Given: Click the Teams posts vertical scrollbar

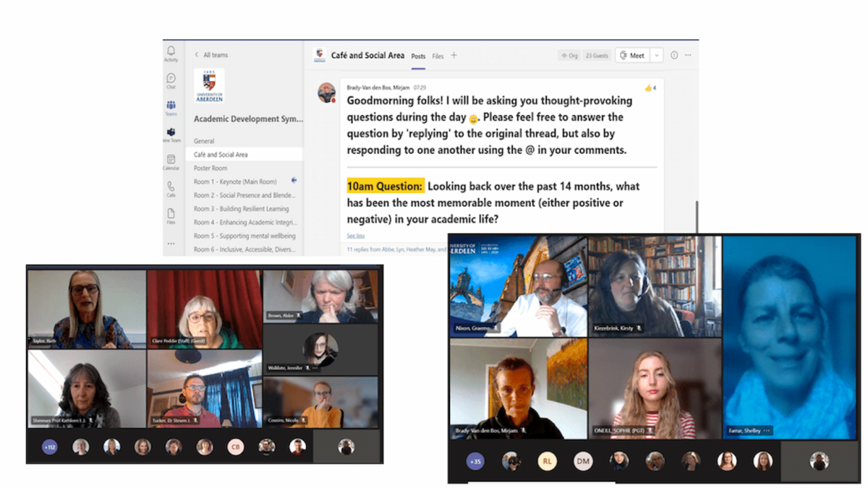Looking at the screenshot, I should pyautogui.click(x=696, y=217).
